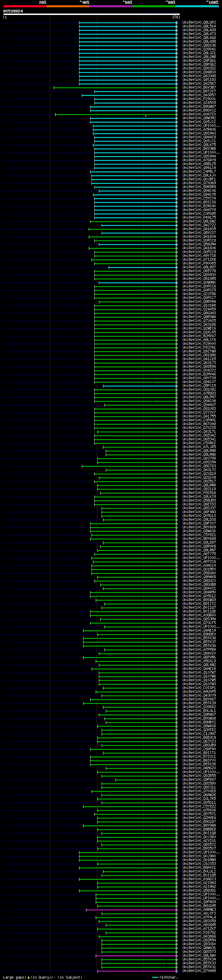The image size is (222, 980).
Task: Select hit label UniRef100_Q8S573
Action: [199, 951]
